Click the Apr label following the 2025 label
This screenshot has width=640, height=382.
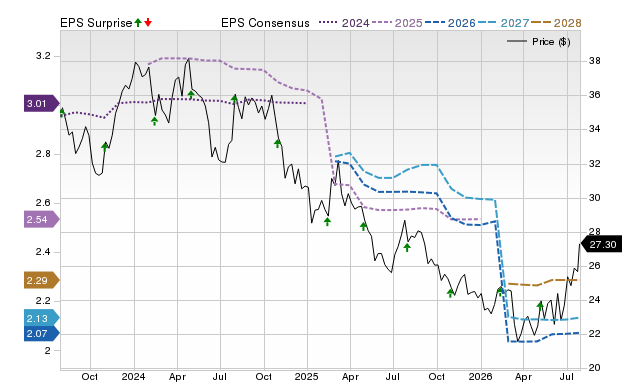click(x=350, y=376)
